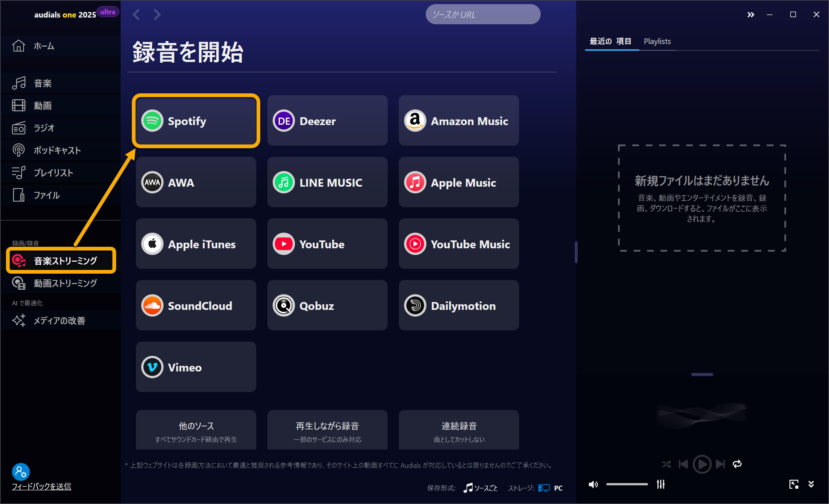The image size is (829, 504).
Task: Click the Amazon Music tile
Action: (x=459, y=121)
